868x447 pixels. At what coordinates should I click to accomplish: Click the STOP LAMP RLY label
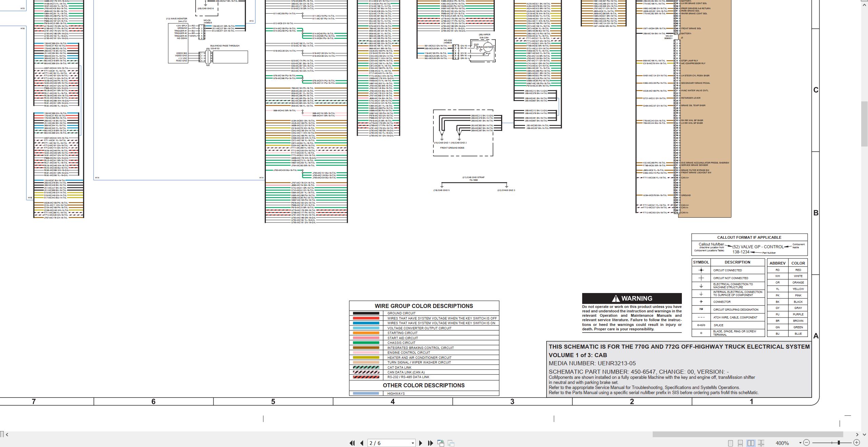pyautogui.click(x=690, y=61)
